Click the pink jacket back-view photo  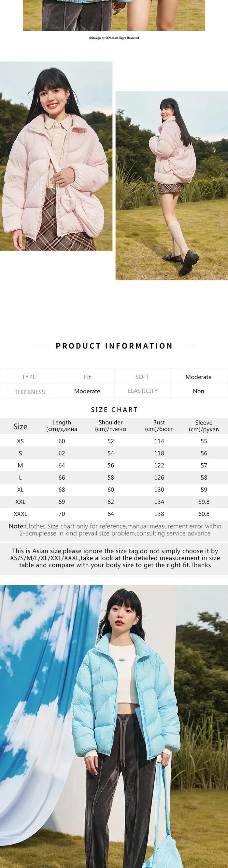coord(172,185)
